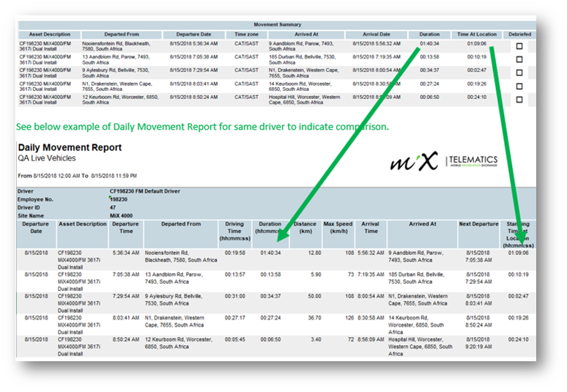Select duration 01:40:34 in Movement Summary

click(x=429, y=43)
